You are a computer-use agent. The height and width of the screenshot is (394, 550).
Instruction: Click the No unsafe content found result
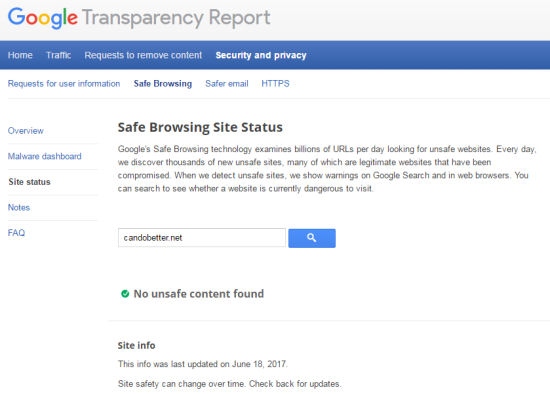[199, 294]
